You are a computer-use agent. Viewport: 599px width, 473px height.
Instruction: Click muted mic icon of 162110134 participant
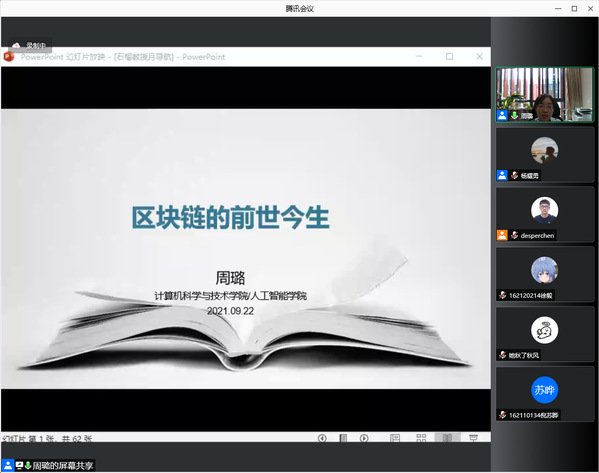click(x=502, y=415)
